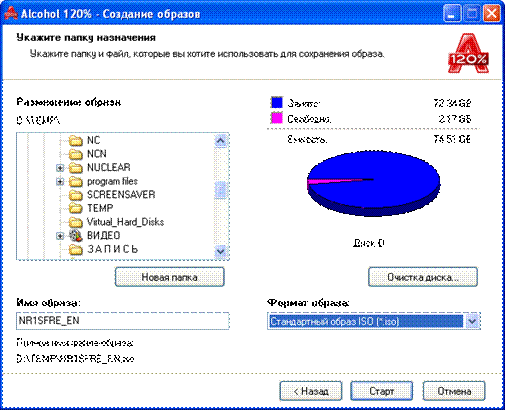Expand the NUCLEAR folder node
The image size is (505, 410).
click(60, 168)
